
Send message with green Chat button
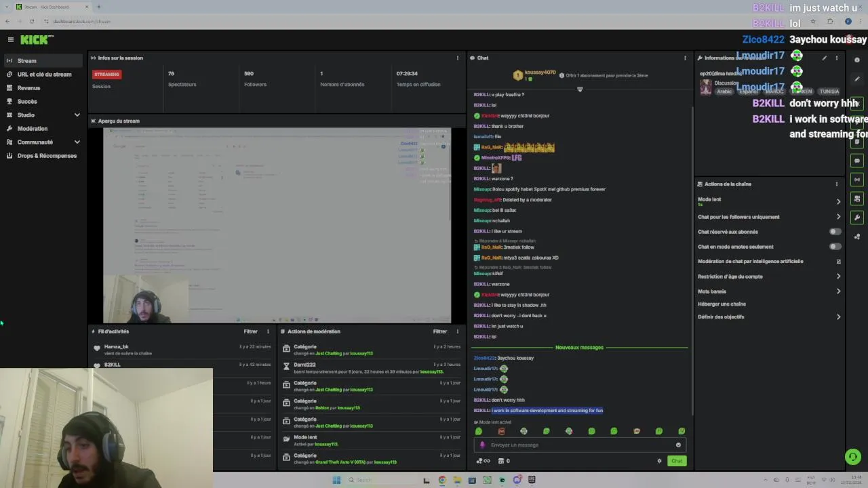[677, 461]
